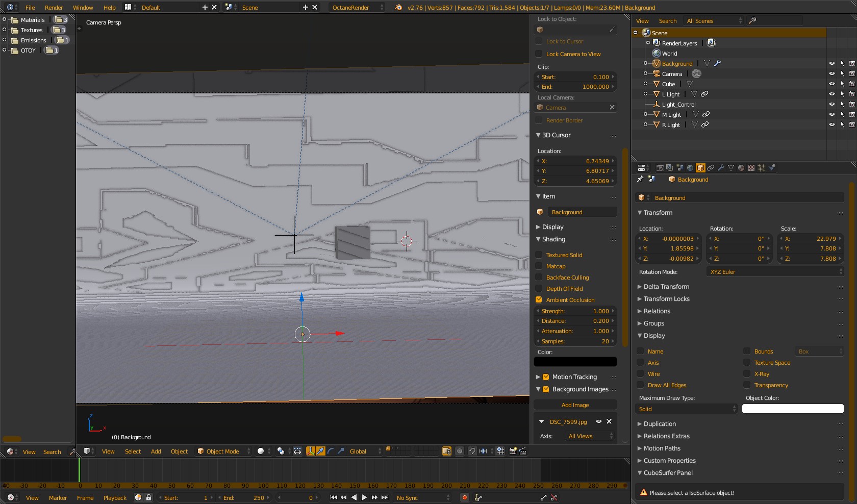
Task: Open the Particles properties tab (sparkle icon)
Action: pyautogui.click(x=762, y=168)
